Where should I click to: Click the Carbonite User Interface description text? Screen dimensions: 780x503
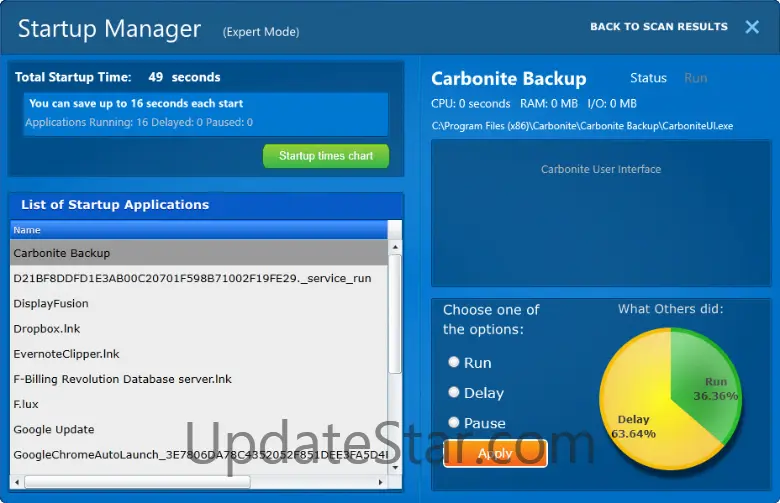[x=601, y=169]
